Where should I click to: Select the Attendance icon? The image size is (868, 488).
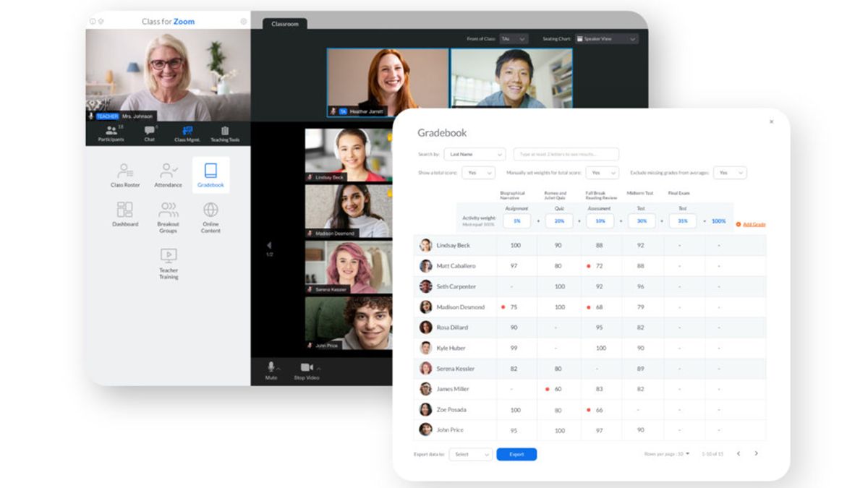pos(168,176)
